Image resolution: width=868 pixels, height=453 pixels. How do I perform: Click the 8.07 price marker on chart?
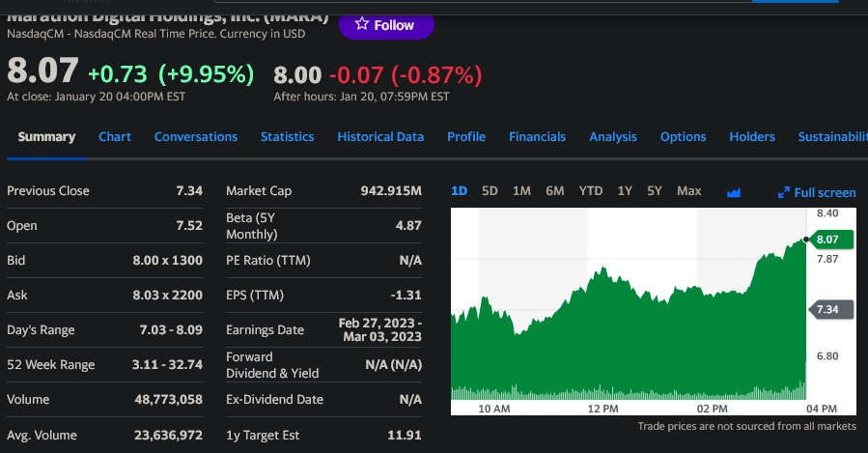coord(833,239)
